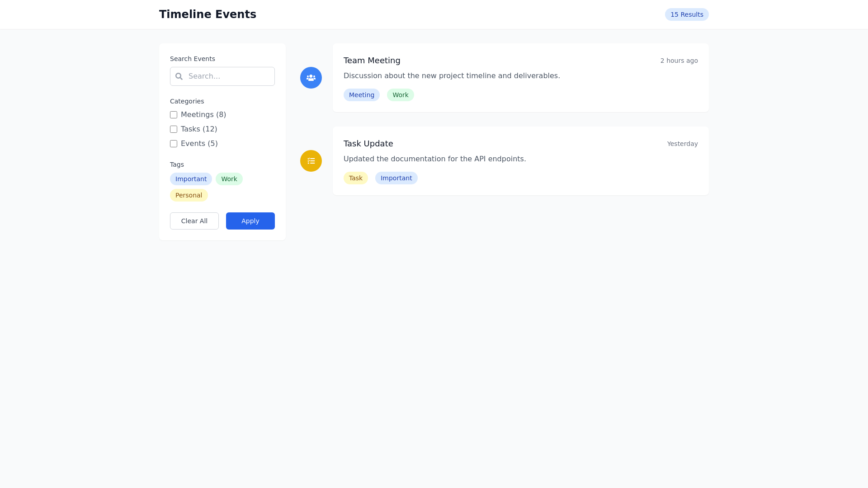
Task: Check the Meetings (8) category checkbox
Action: tap(174, 115)
